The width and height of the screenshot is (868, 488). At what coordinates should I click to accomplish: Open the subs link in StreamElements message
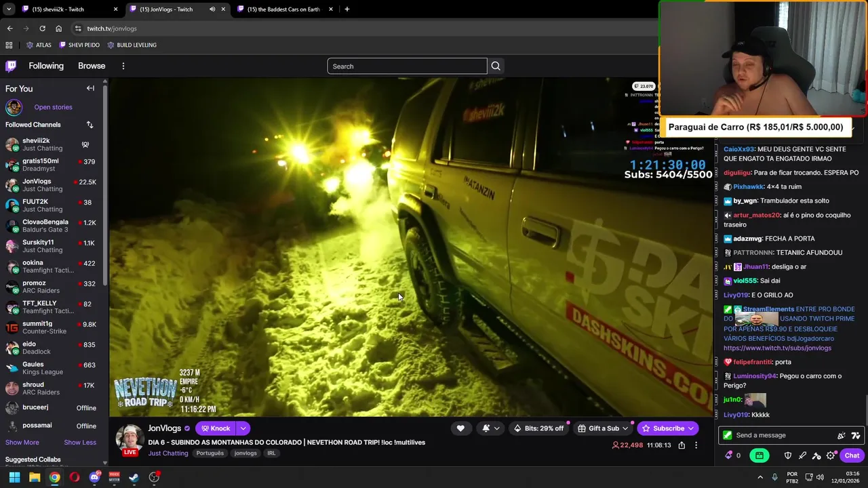click(777, 348)
